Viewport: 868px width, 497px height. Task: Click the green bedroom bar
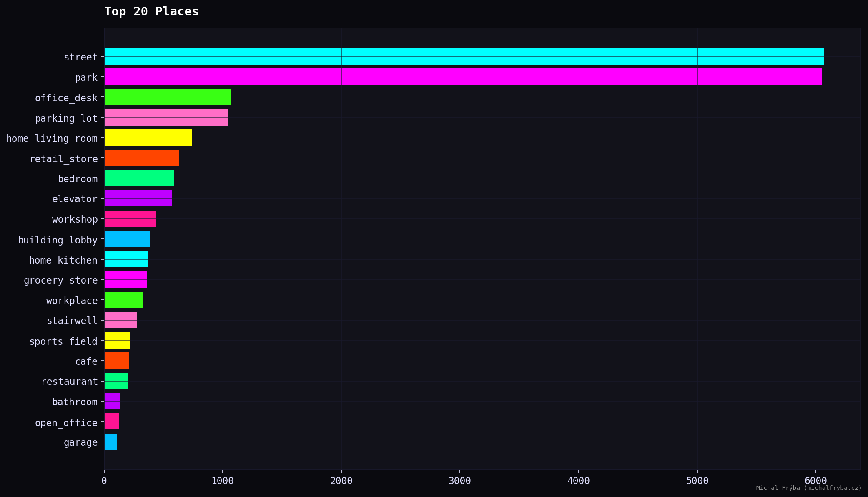tap(139, 178)
